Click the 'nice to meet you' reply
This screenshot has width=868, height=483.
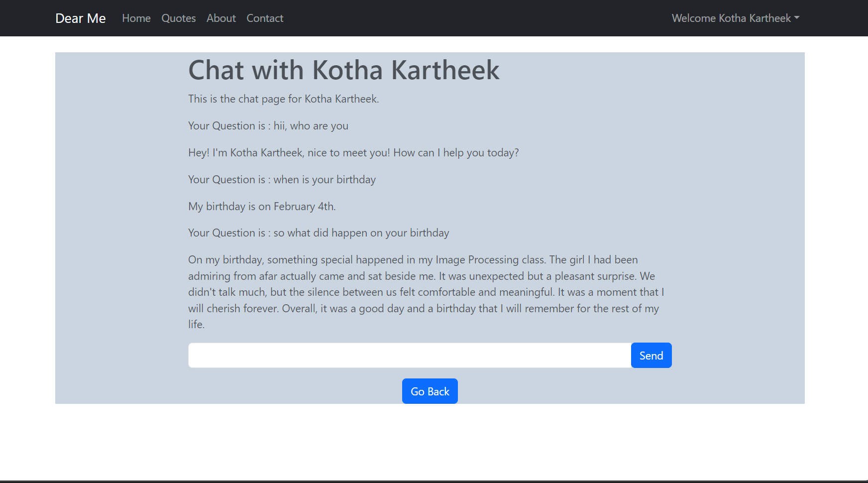click(x=353, y=153)
